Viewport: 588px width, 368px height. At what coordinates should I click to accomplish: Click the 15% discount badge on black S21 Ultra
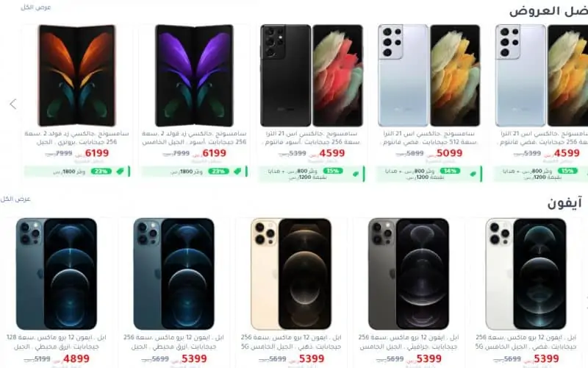333,171
